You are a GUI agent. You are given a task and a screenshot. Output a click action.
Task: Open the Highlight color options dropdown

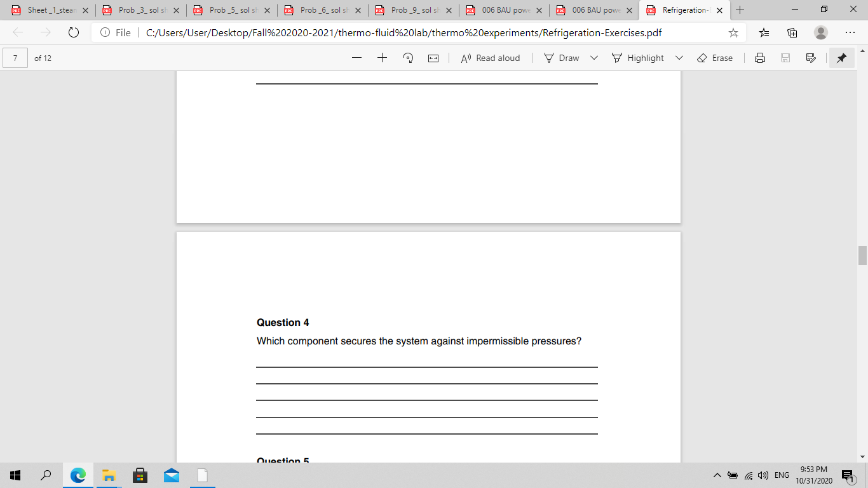pyautogui.click(x=679, y=58)
